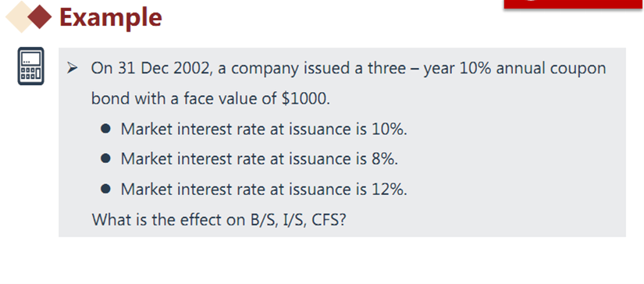Click the bullet dot for 12% rate

tap(105, 189)
